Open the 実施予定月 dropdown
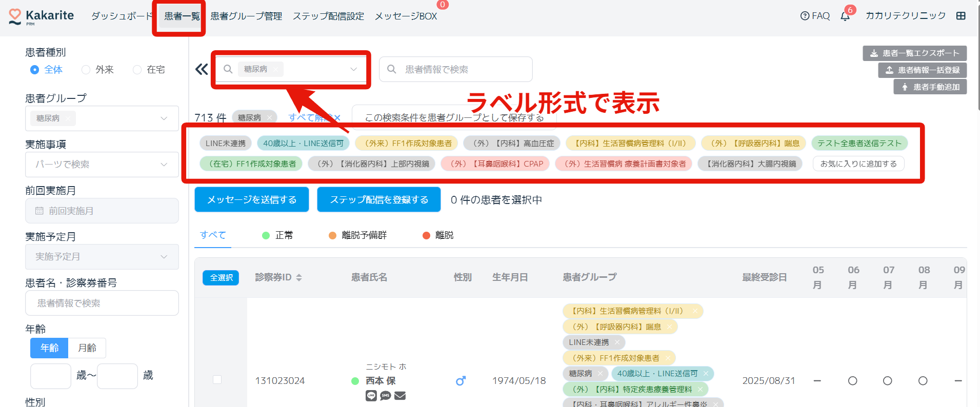The width and height of the screenshot is (980, 407). [x=102, y=257]
